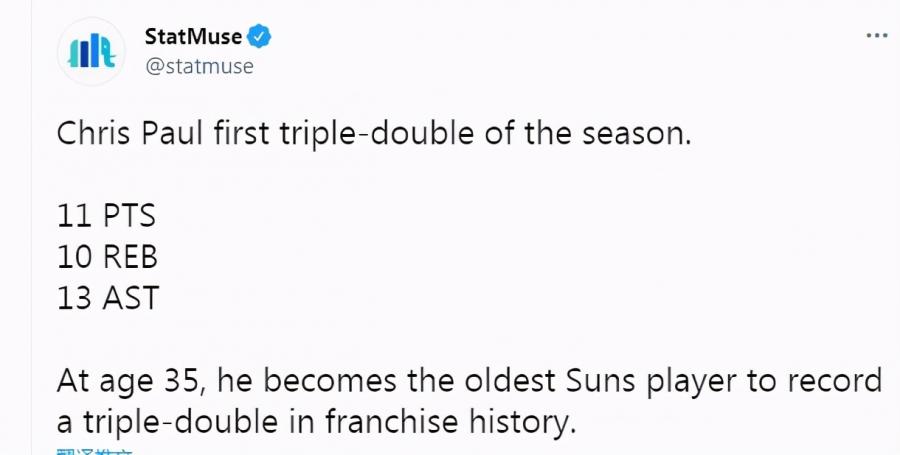Click the franchise history text line

pos(316,423)
